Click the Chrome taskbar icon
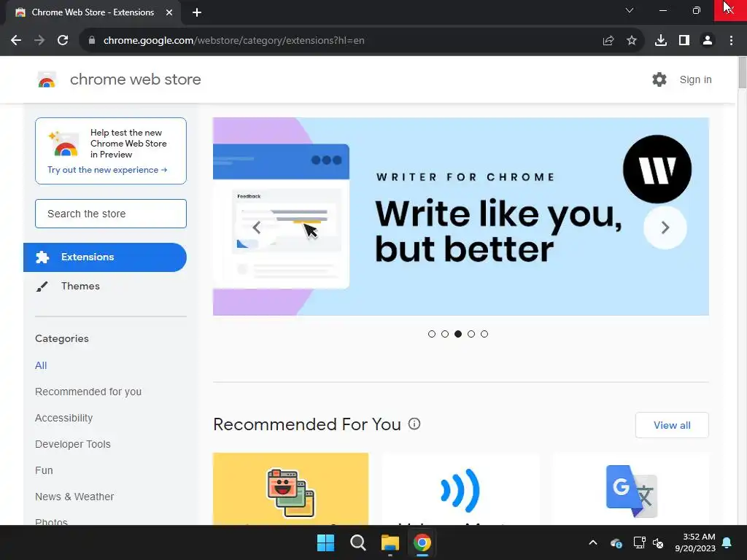The width and height of the screenshot is (747, 560). click(422, 542)
